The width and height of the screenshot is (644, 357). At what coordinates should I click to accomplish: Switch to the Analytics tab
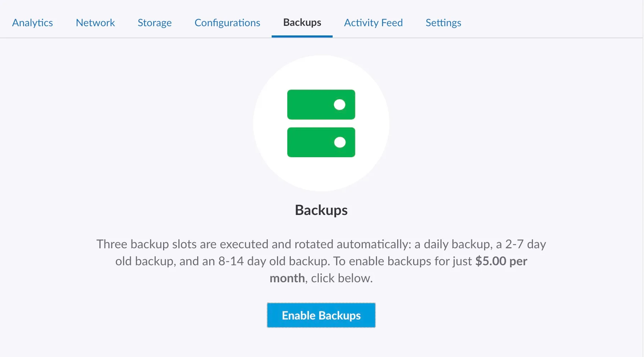32,23
